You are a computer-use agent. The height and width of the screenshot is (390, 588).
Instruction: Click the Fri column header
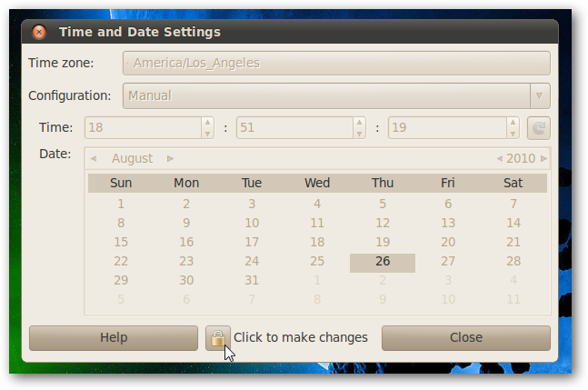[x=448, y=183]
